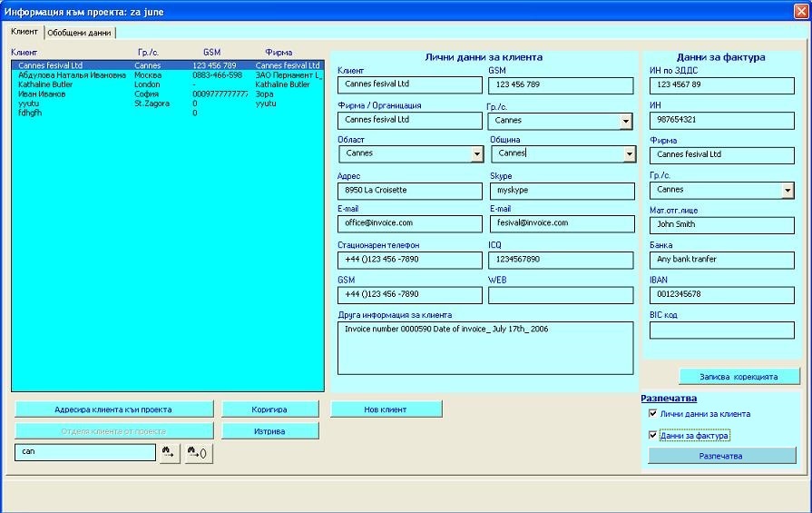This screenshot has width=812, height=513.
Task: Switch to the 'Обобщени данни' tab
Action: [x=80, y=32]
